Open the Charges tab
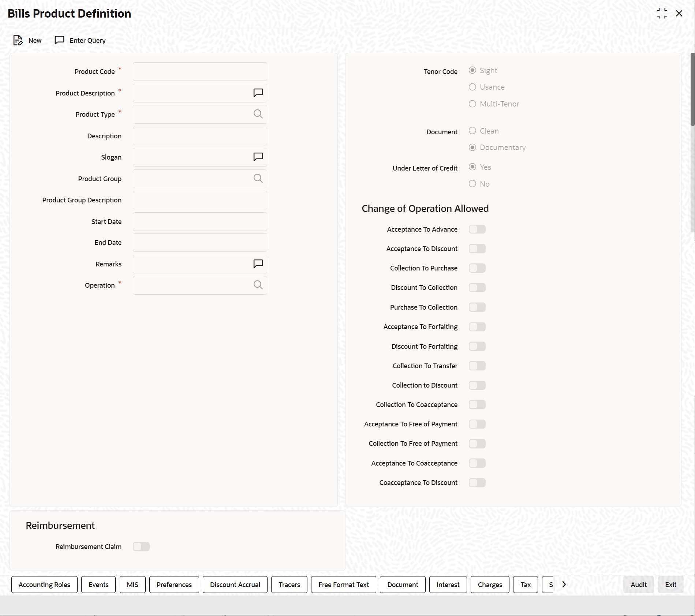Screen dimensions: 695x616 pos(490,585)
